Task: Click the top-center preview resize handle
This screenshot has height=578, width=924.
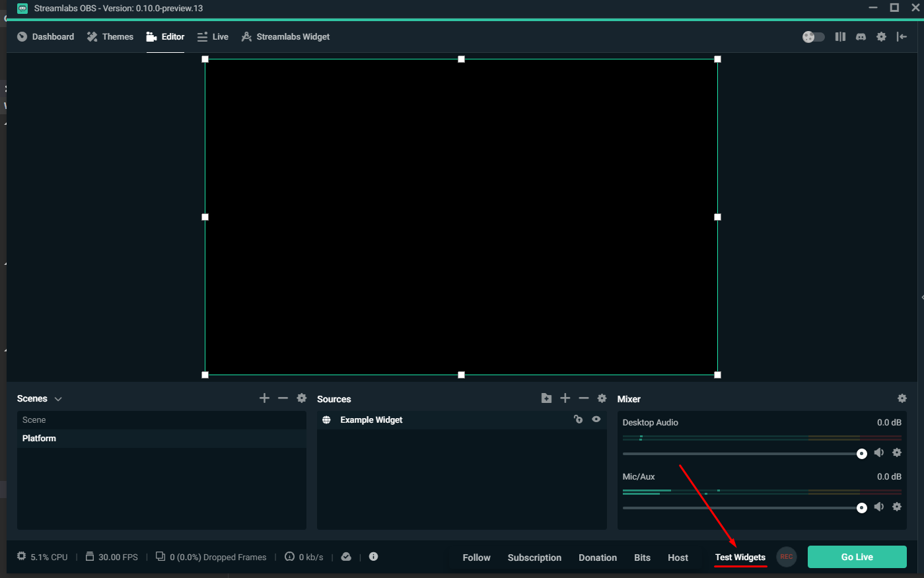Action: tap(461, 59)
